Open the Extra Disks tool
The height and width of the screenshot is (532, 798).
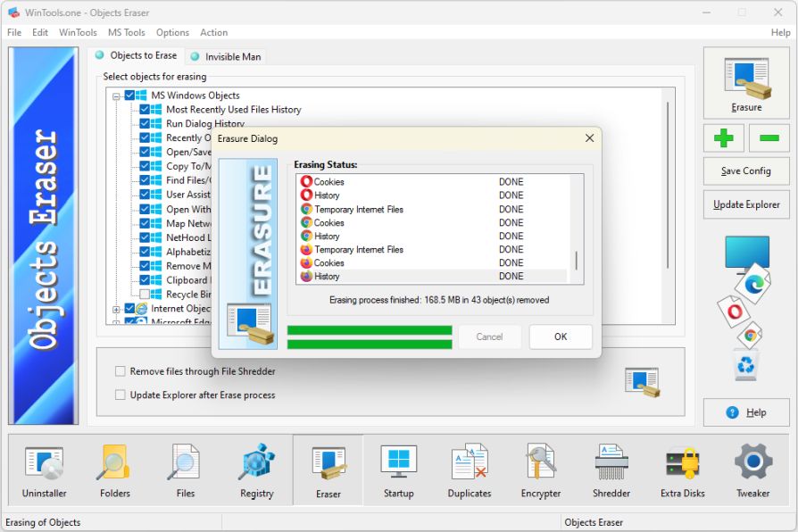pyautogui.click(x=683, y=470)
